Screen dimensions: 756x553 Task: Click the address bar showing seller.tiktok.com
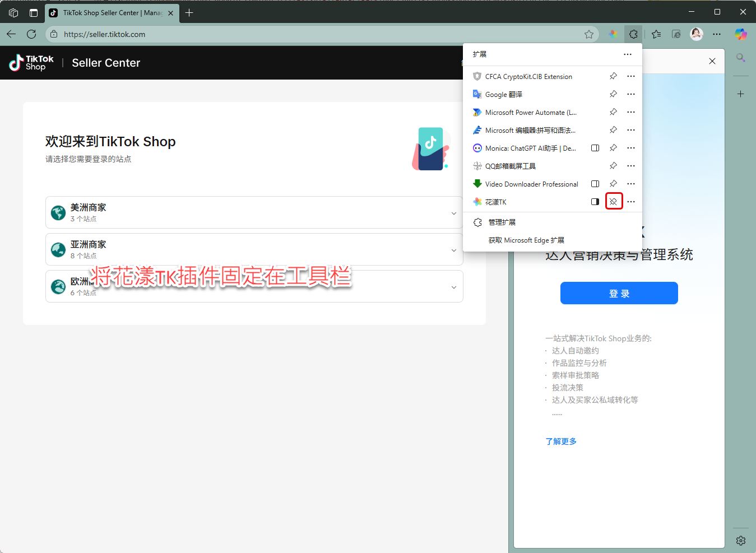pos(314,34)
